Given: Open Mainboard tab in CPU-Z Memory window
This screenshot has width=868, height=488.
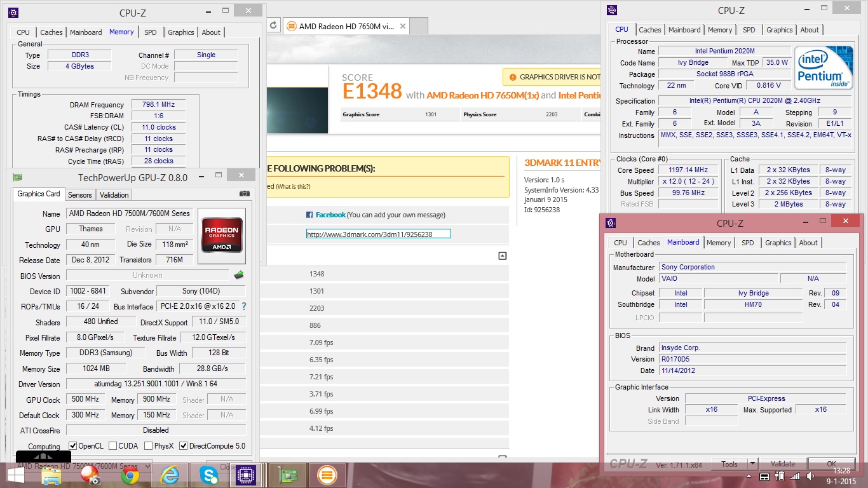Looking at the screenshot, I should click(86, 32).
